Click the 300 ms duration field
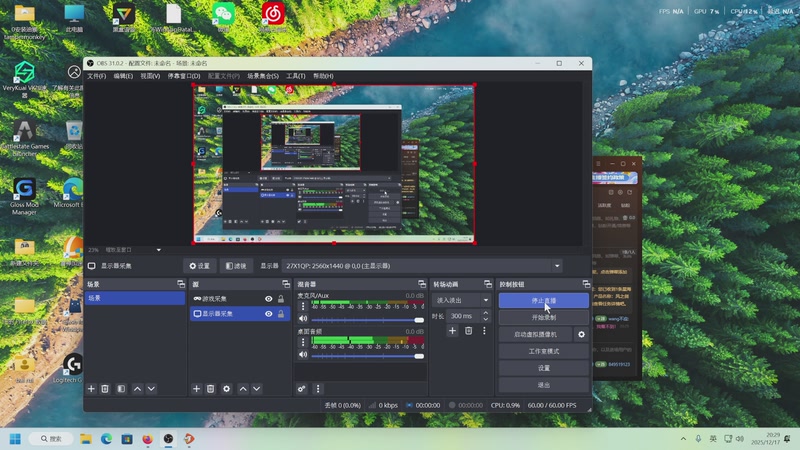 464,316
